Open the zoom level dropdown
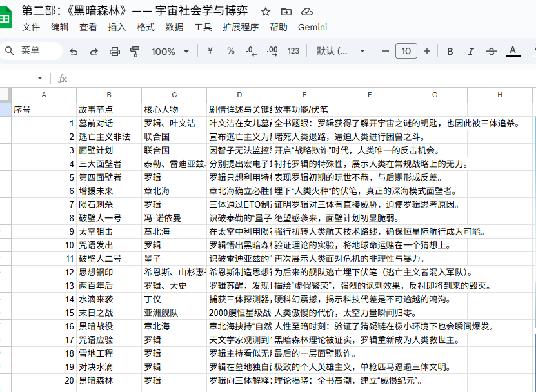Screen dimensions: 536x392 [170, 51]
